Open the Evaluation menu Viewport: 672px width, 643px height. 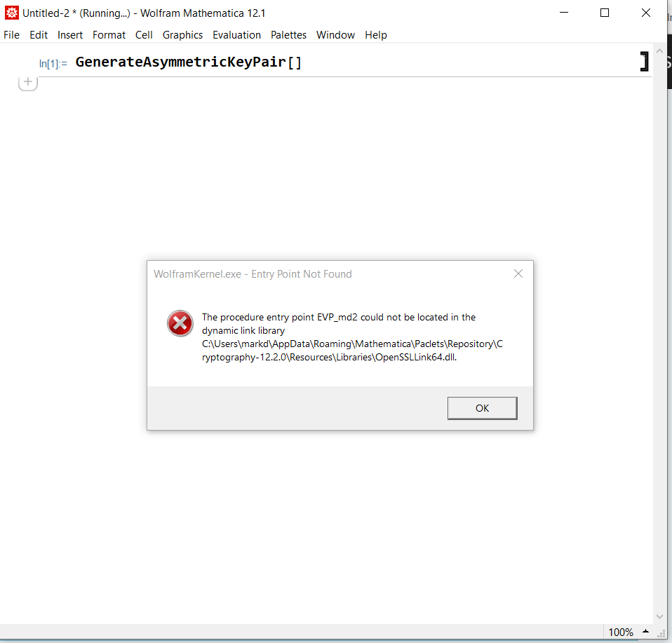pyautogui.click(x=236, y=34)
